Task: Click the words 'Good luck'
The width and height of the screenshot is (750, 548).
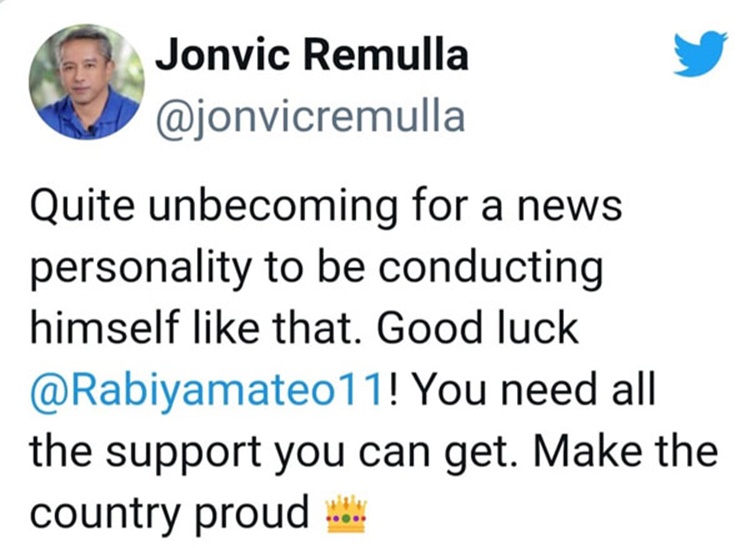Action: (x=478, y=328)
